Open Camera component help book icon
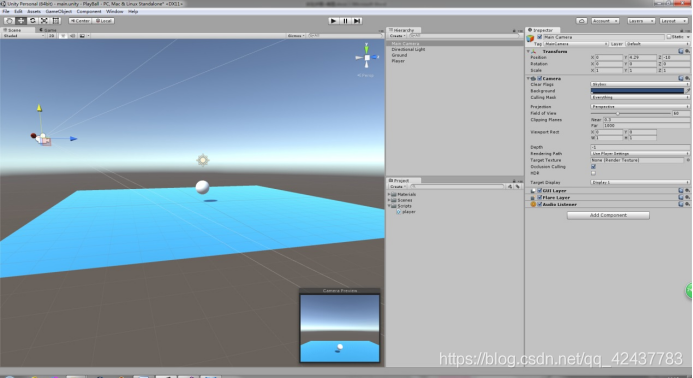The image size is (693, 378). [681, 78]
